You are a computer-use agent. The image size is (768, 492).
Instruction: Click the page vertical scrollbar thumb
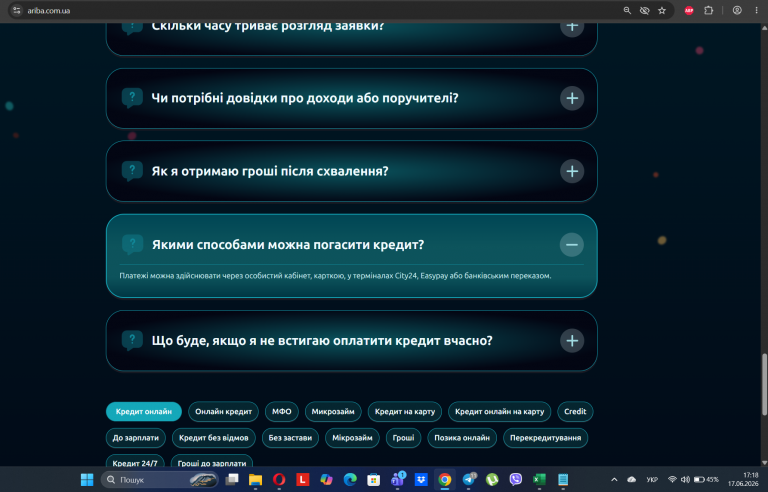tap(764, 385)
